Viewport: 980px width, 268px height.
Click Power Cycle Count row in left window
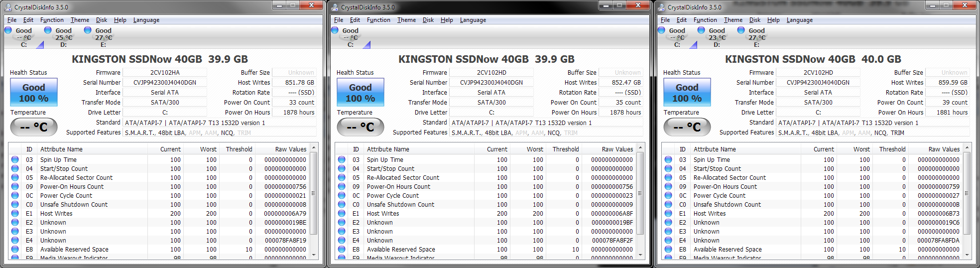pyautogui.click(x=159, y=196)
